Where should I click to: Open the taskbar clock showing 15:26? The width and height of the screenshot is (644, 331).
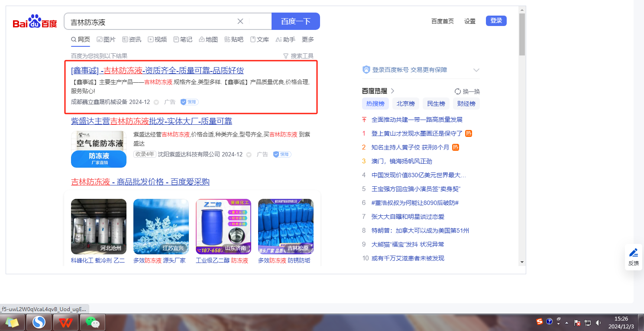pyautogui.click(x=621, y=322)
